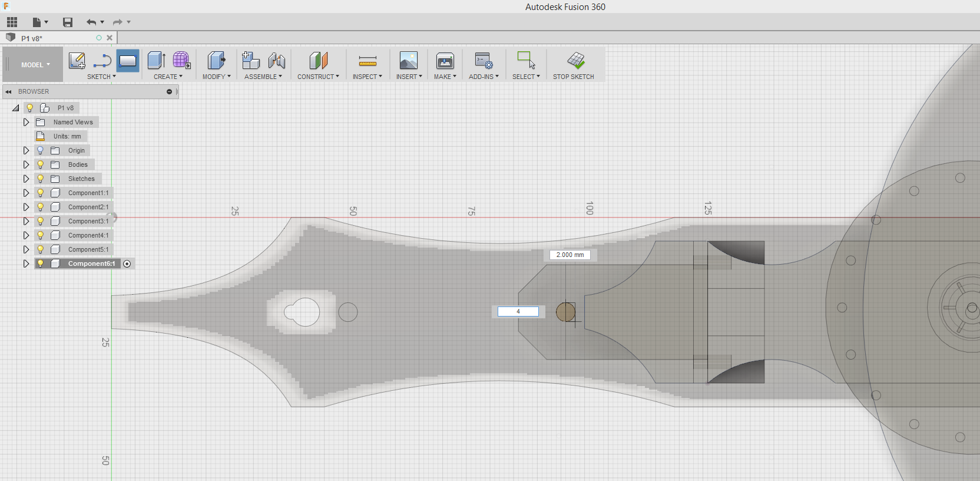Screen dimensions: 980x481
Task: Click the 2.000 mm dimension field
Action: pos(570,255)
